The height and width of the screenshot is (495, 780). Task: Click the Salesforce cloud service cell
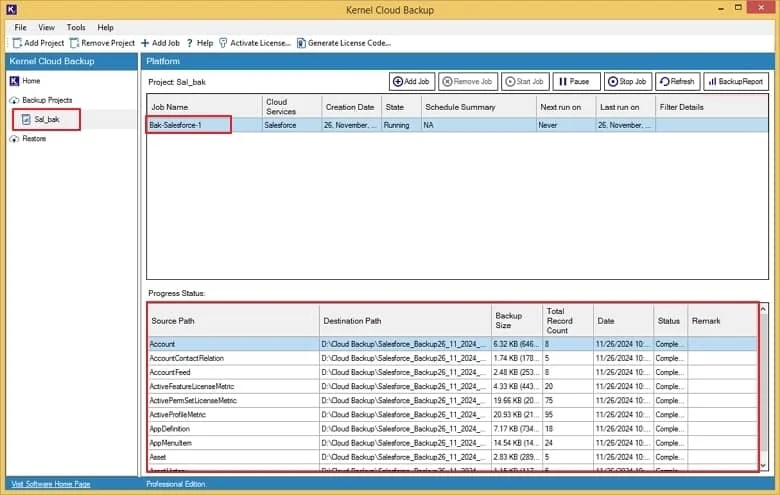coord(292,125)
